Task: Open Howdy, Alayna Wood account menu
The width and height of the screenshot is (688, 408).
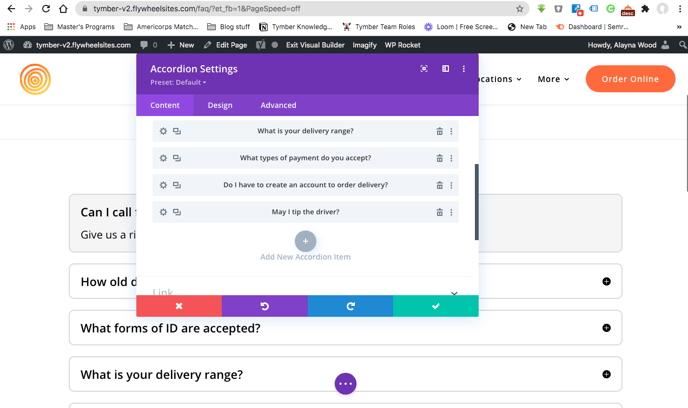Action: 628,45
